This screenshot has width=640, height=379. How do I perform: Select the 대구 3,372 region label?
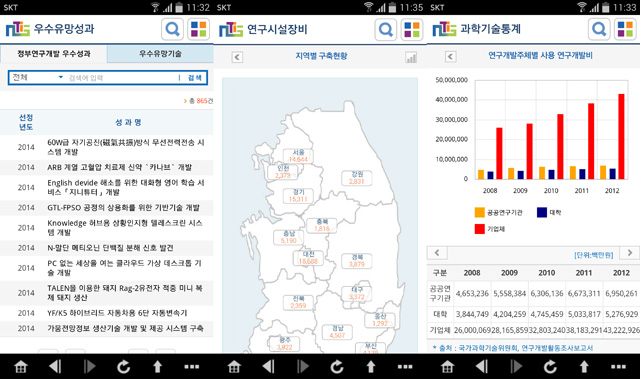(x=357, y=293)
